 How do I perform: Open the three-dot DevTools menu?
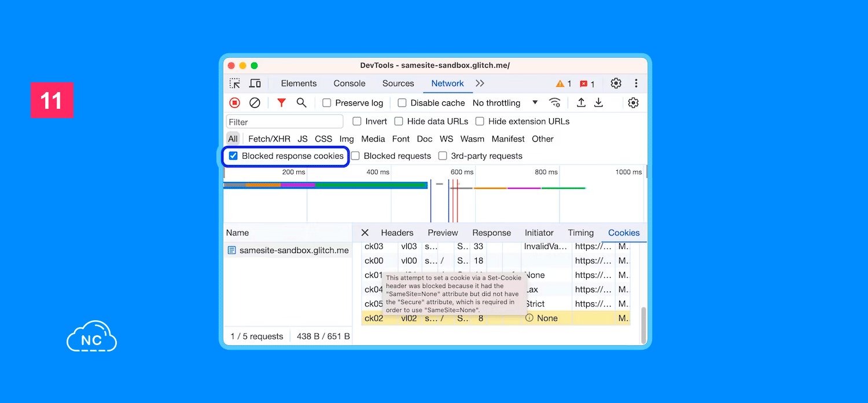tap(636, 83)
